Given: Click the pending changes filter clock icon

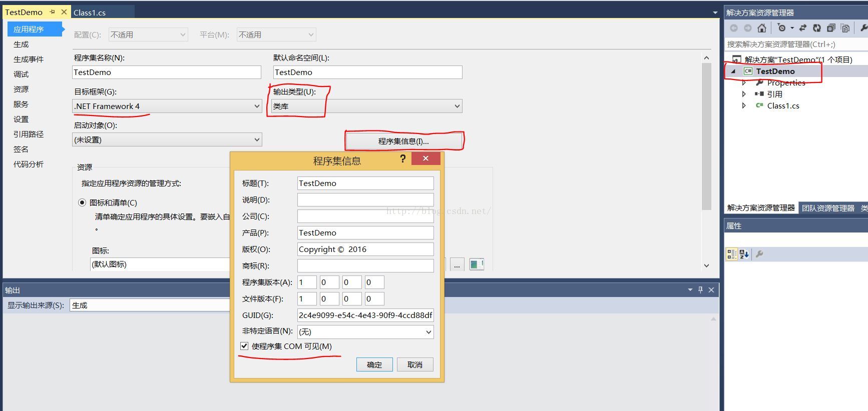Looking at the screenshot, I should (x=781, y=28).
